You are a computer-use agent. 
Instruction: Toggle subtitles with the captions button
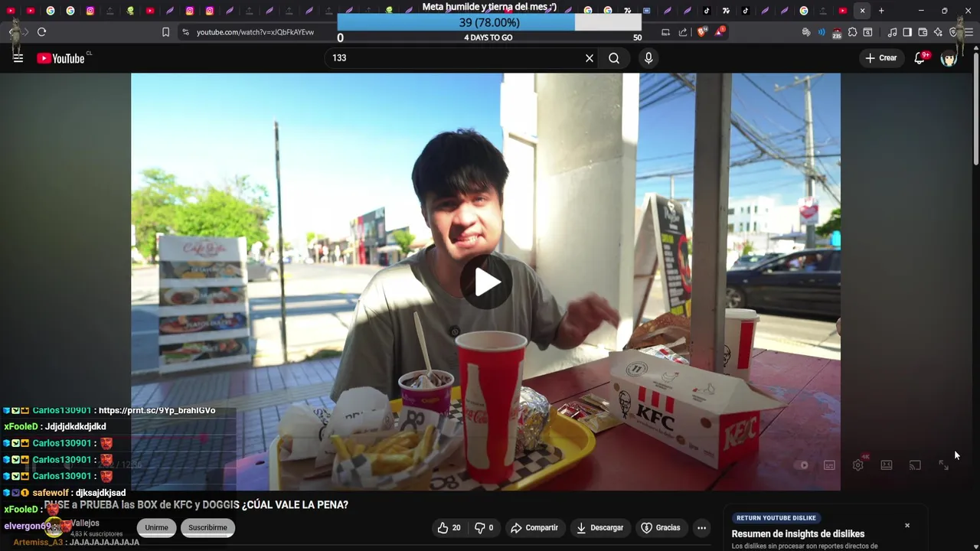tap(829, 465)
